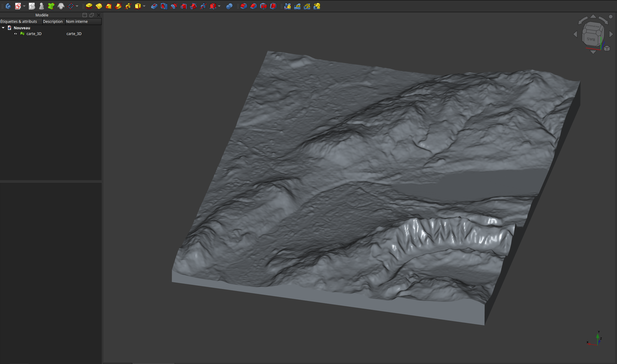Viewport: 617px width, 364px height.
Task: Collapse the Nouveau document tree node
Action: (3, 28)
